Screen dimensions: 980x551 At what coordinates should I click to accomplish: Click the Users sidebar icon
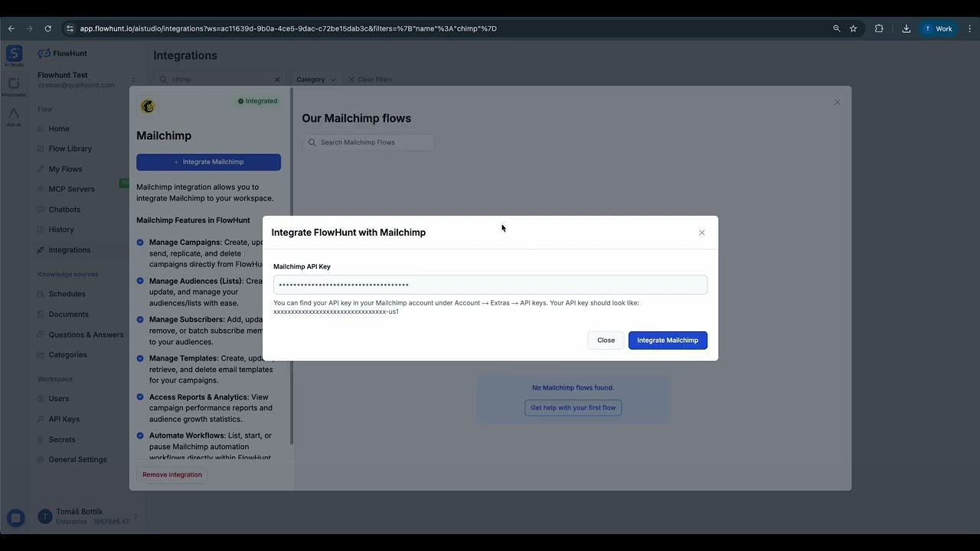[41, 399]
